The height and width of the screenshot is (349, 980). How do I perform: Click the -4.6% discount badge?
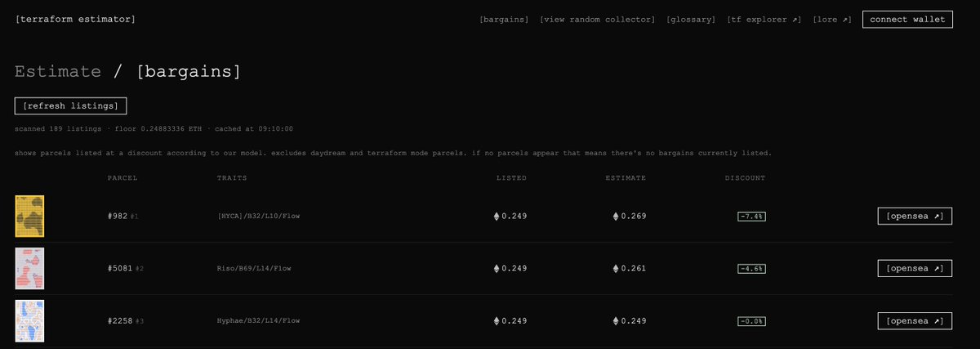(751, 269)
